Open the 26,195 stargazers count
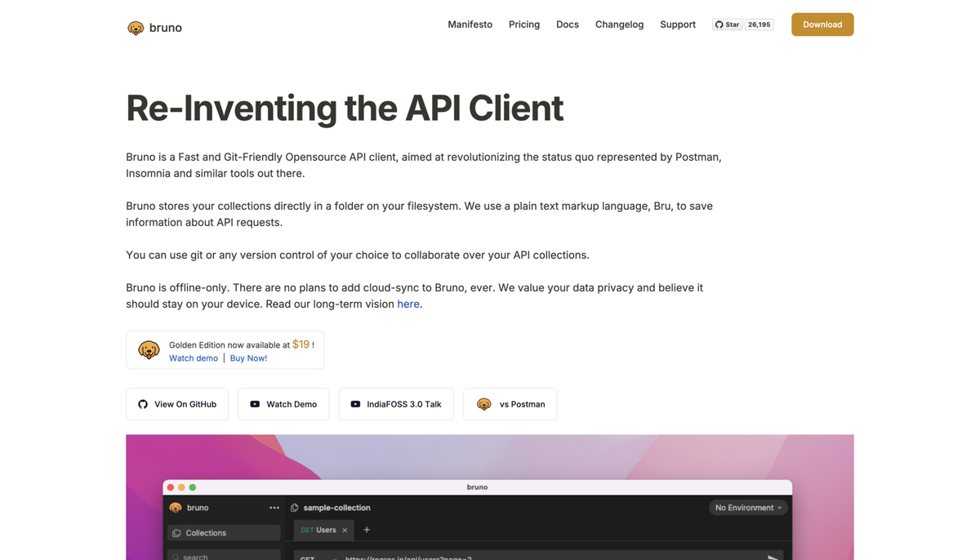980x560 pixels. [x=759, y=24]
